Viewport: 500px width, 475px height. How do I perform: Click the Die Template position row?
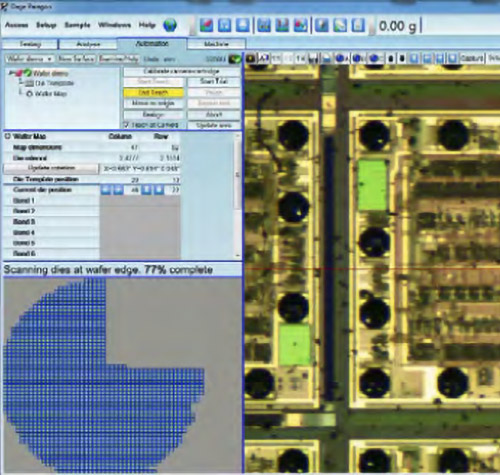91,179
